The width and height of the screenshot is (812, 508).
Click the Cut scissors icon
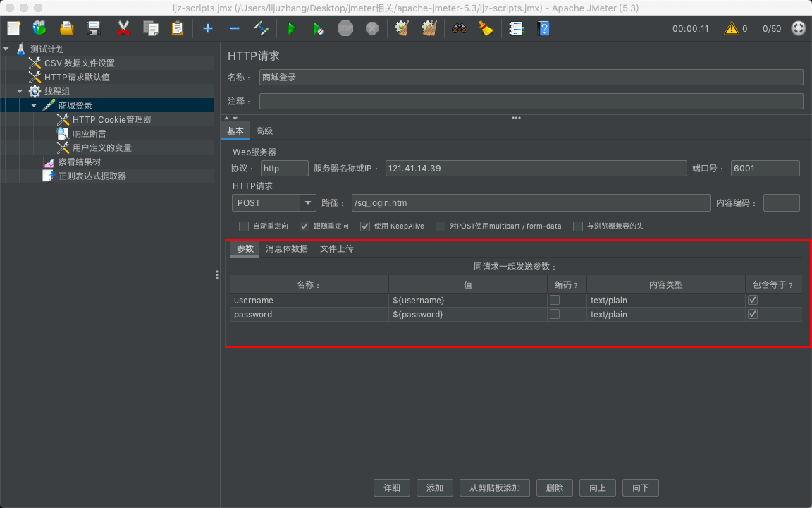[123, 28]
